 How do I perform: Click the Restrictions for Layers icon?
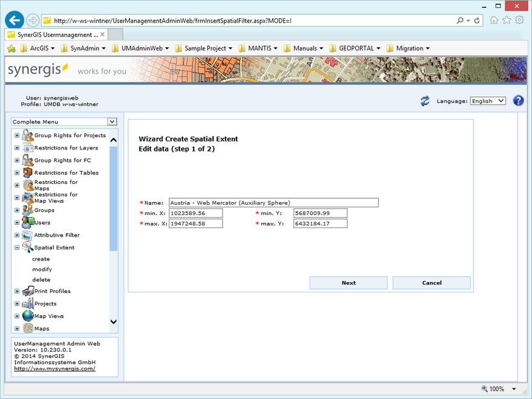click(x=27, y=148)
